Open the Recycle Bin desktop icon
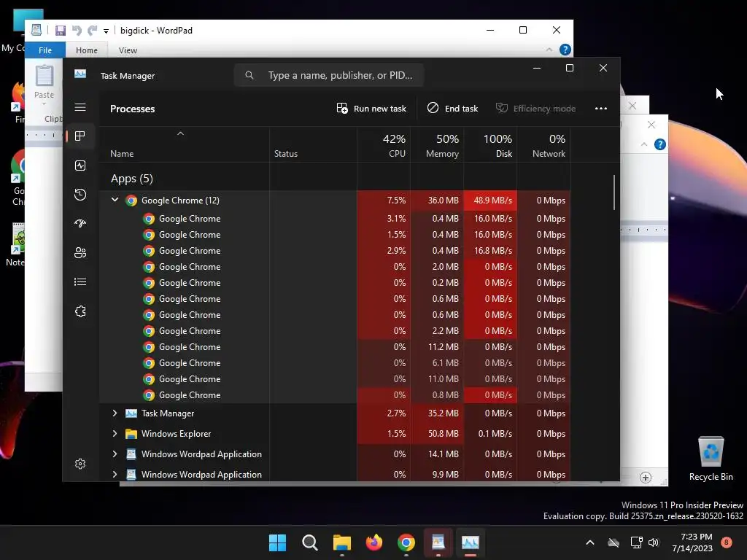747x560 pixels. click(711, 459)
